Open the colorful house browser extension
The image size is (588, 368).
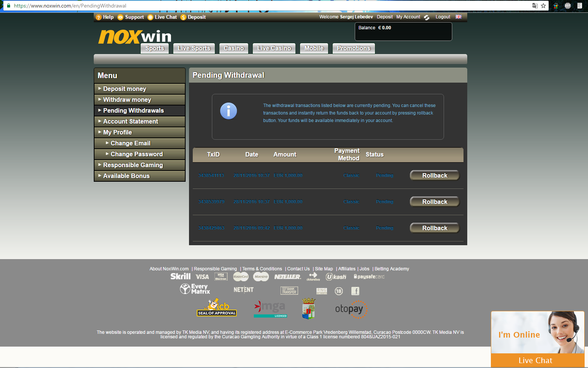556,6
